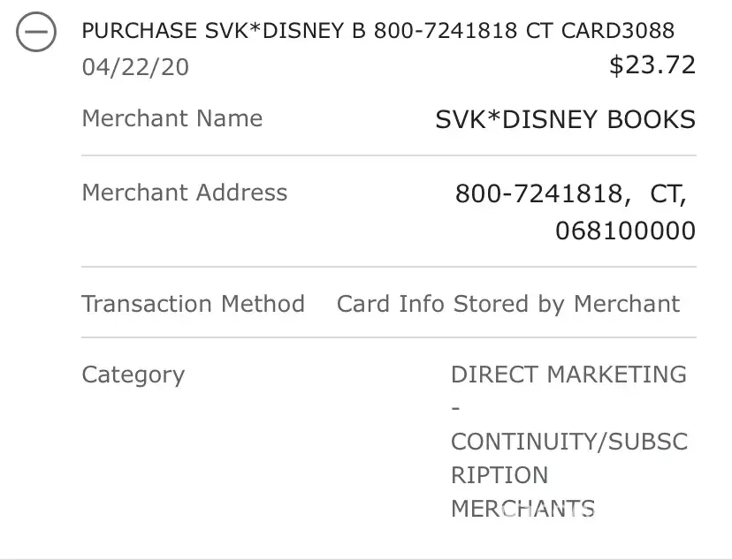732x560 pixels.
Task: Click the PURCHASE SVK*DISNEY B transaction title
Action: [x=226, y=31]
